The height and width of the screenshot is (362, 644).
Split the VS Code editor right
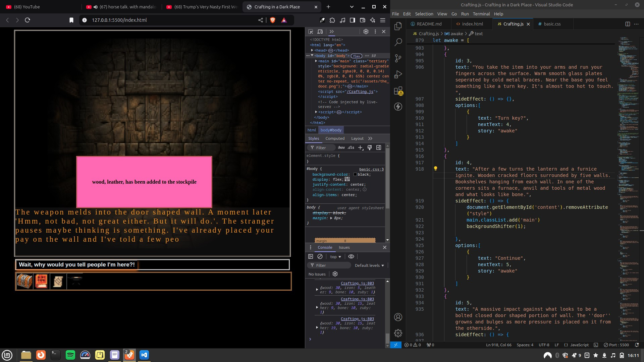[x=628, y=24]
